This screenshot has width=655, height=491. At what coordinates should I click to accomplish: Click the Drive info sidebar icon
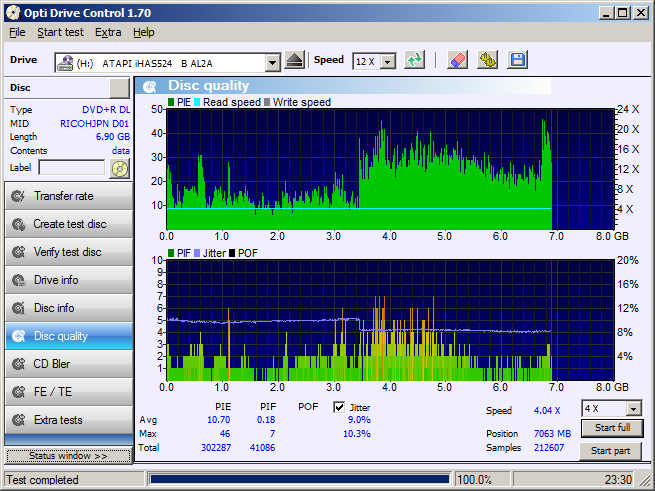click(18, 280)
